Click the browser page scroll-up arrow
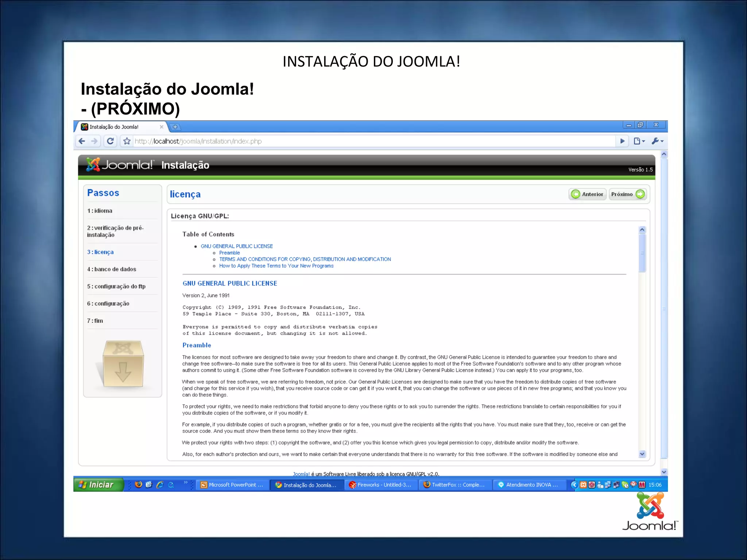The image size is (747, 560). (664, 154)
